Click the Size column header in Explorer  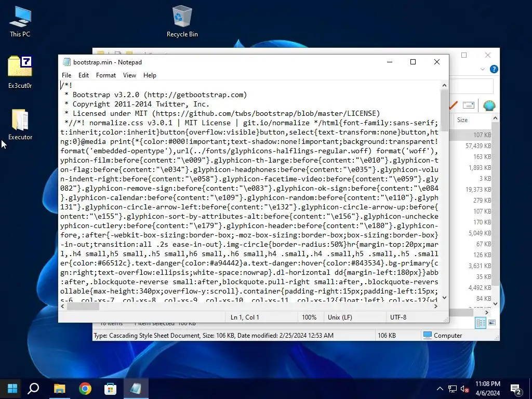coord(462,120)
